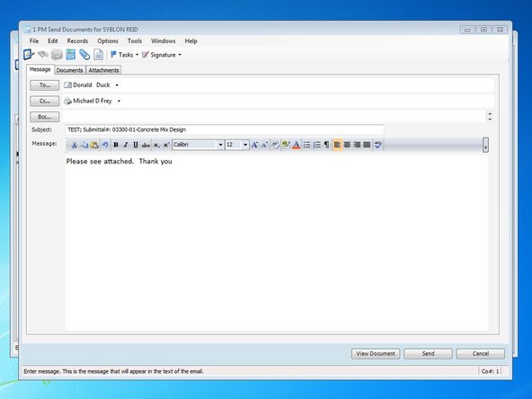
Task: Click the Grow Font icon
Action: [x=254, y=145]
